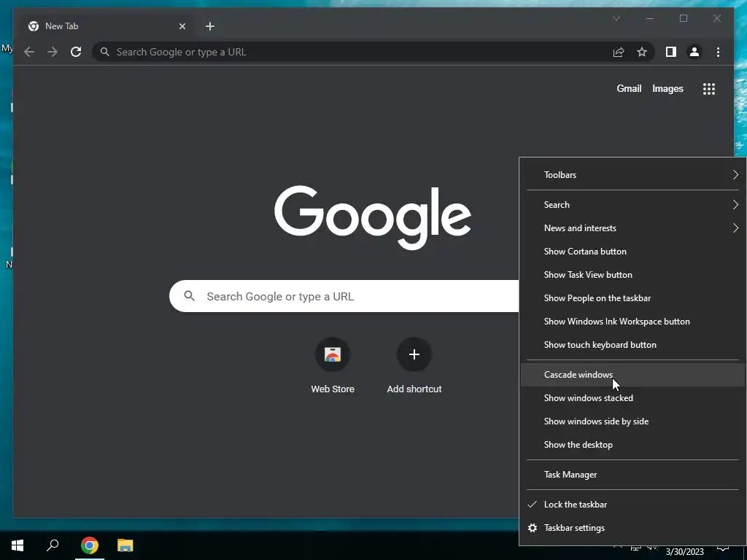The width and height of the screenshot is (747, 560).
Task: Close the New Tab tab
Action: pos(182,26)
